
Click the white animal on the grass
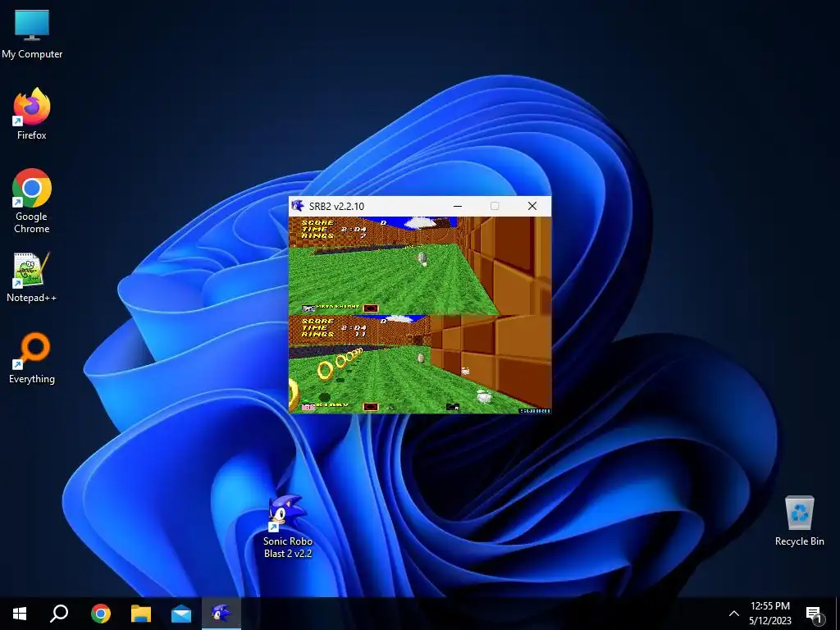pos(484,396)
